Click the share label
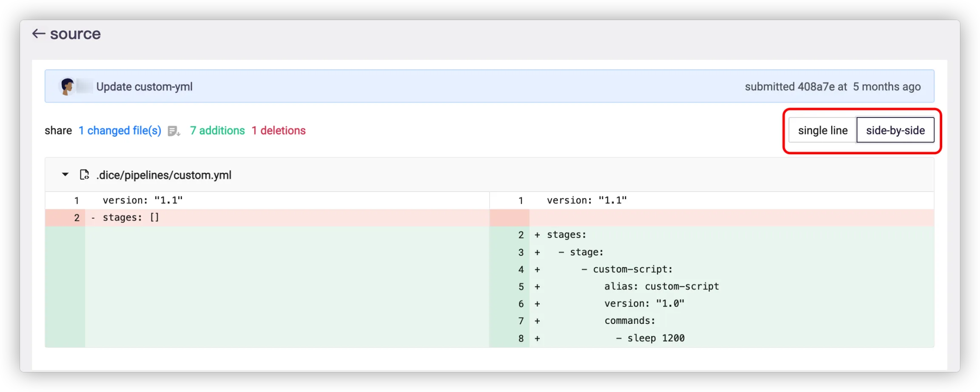Viewport: 980px width, 392px height. coord(58,131)
